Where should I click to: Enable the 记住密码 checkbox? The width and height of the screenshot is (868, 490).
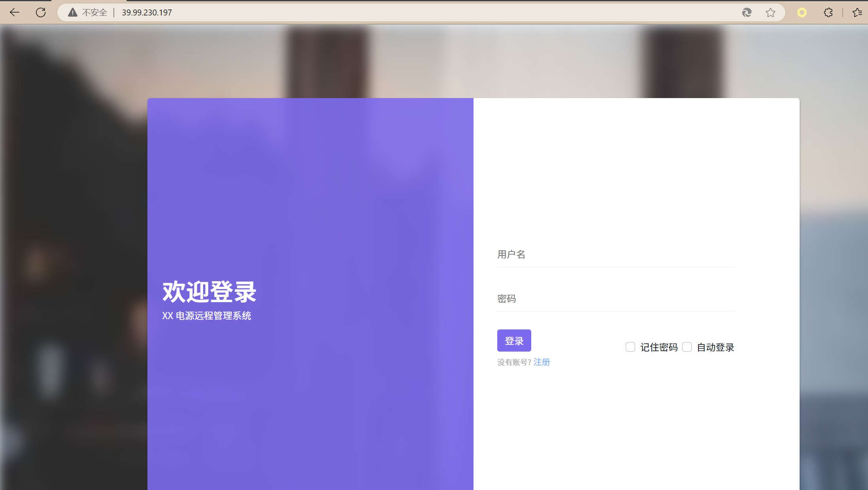tap(630, 347)
